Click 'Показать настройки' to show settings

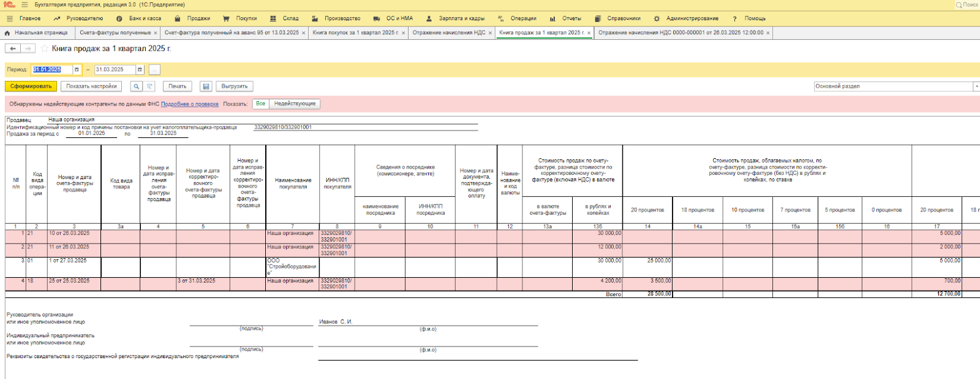tap(91, 86)
